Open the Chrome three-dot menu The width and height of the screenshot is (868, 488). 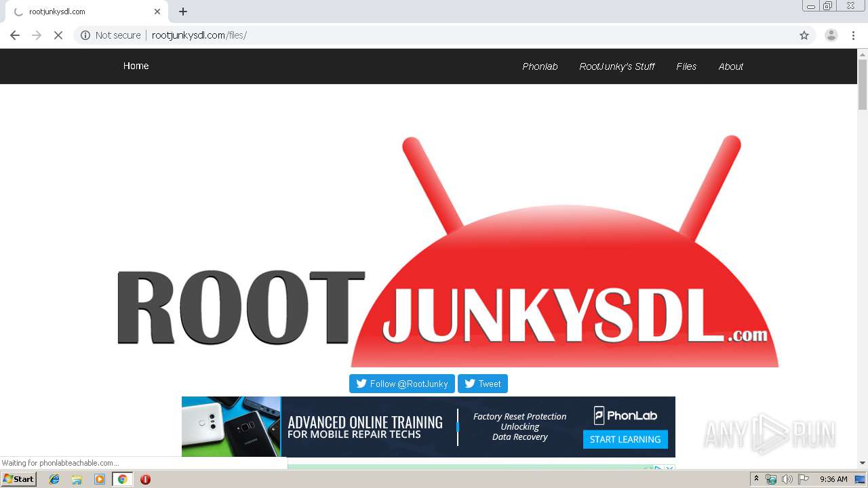[854, 35]
